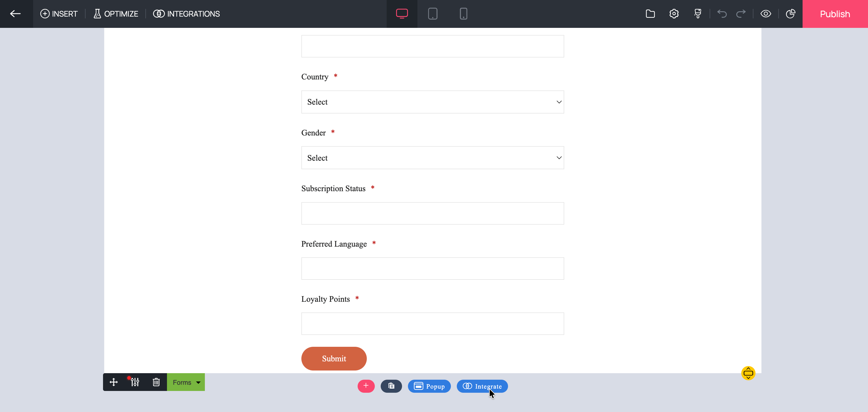The image size is (868, 412).
Task: Click the Publish button
Action: tap(835, 14)
